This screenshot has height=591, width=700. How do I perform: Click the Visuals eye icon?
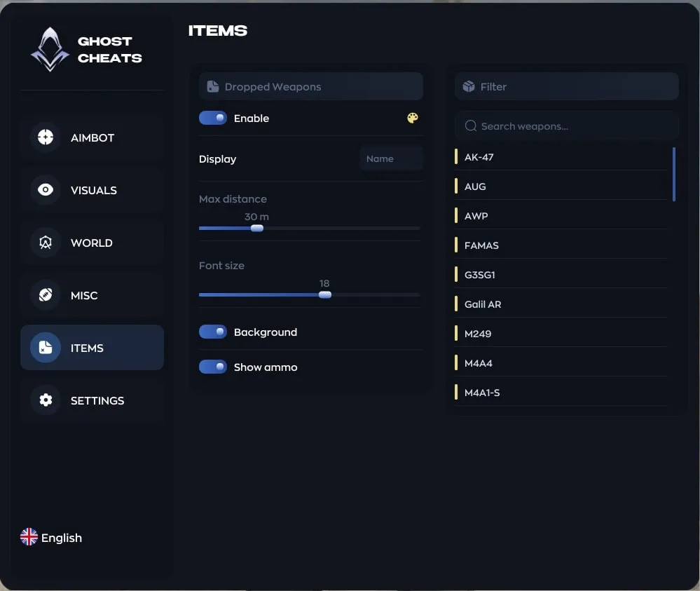tap(46, 190)
